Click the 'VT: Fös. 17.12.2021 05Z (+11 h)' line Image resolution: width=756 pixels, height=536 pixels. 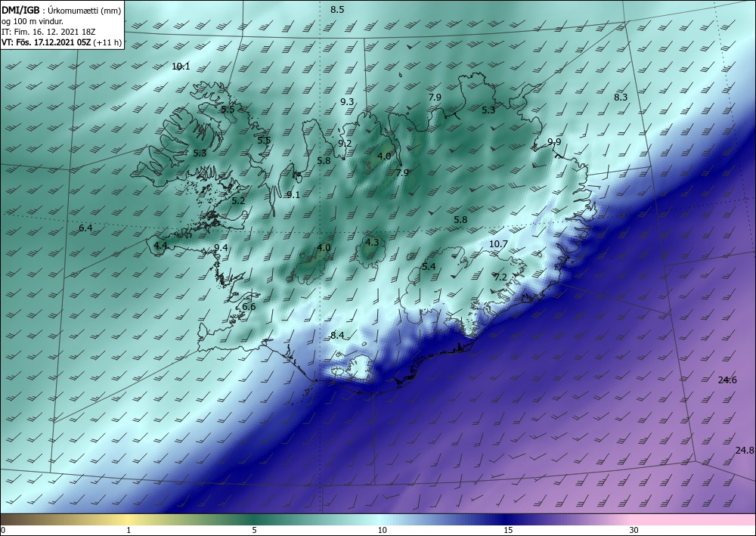[x=61, y=42]
